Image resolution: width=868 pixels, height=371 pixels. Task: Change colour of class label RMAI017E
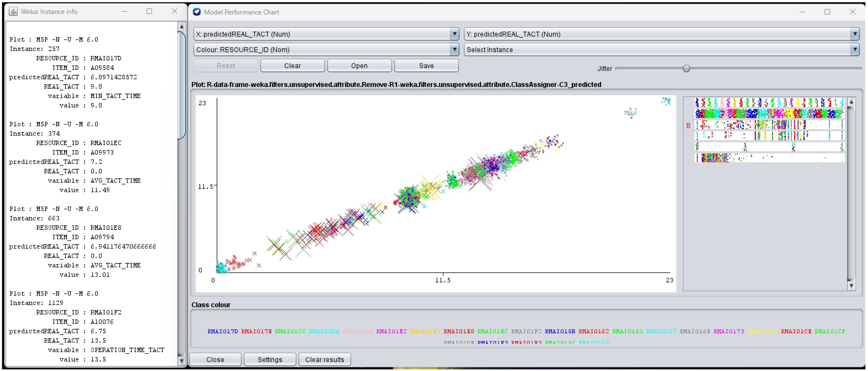pos(256,331)
